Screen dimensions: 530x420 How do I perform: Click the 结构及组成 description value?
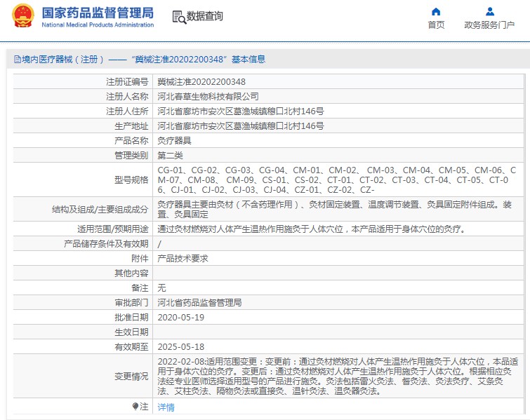point(335,210)
